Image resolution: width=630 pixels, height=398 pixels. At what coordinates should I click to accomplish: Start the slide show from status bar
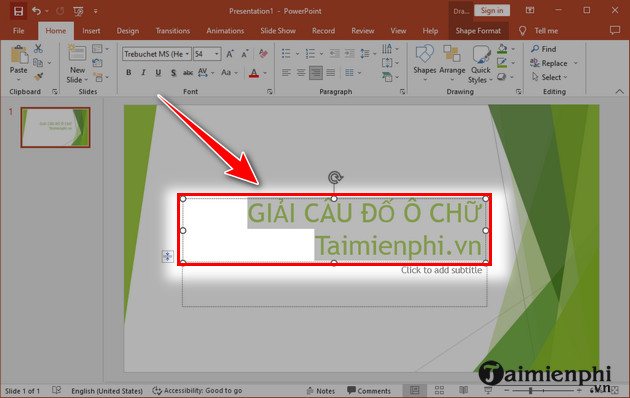coord(488,390)
